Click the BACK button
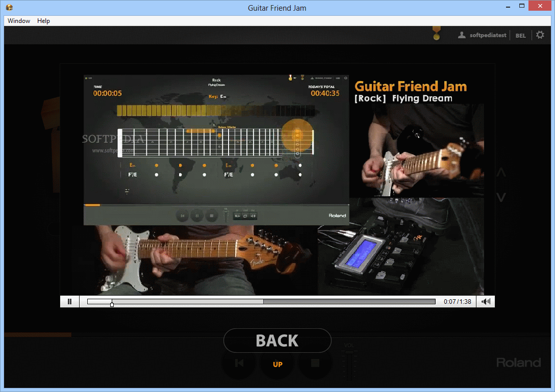Screen dimensions: 555x392 (277, 341)
